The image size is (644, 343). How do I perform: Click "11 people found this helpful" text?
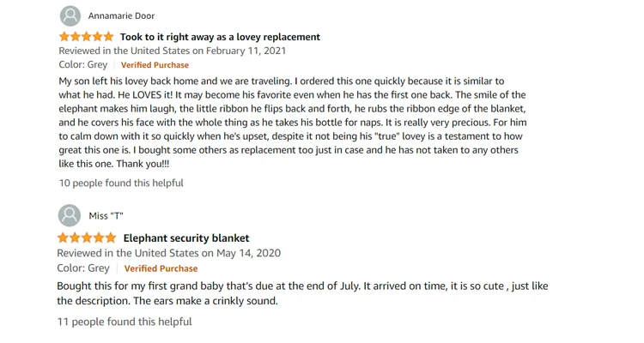click(x=125, y=322)
